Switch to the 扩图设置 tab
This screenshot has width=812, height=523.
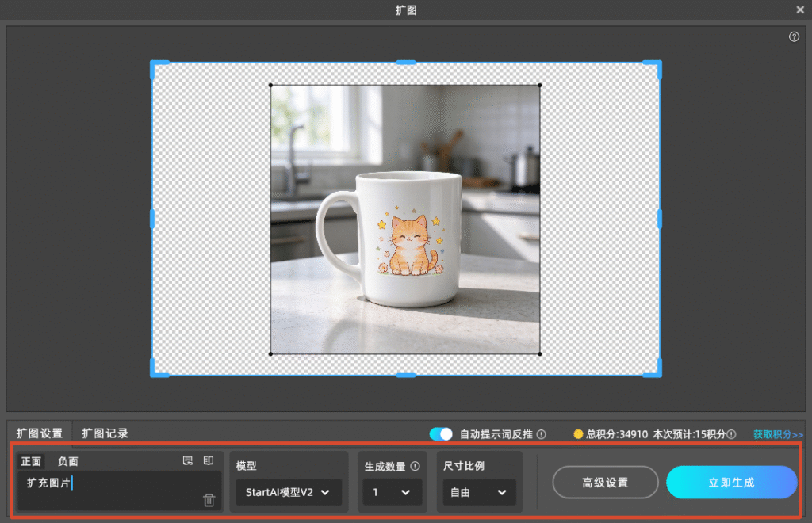40,433
